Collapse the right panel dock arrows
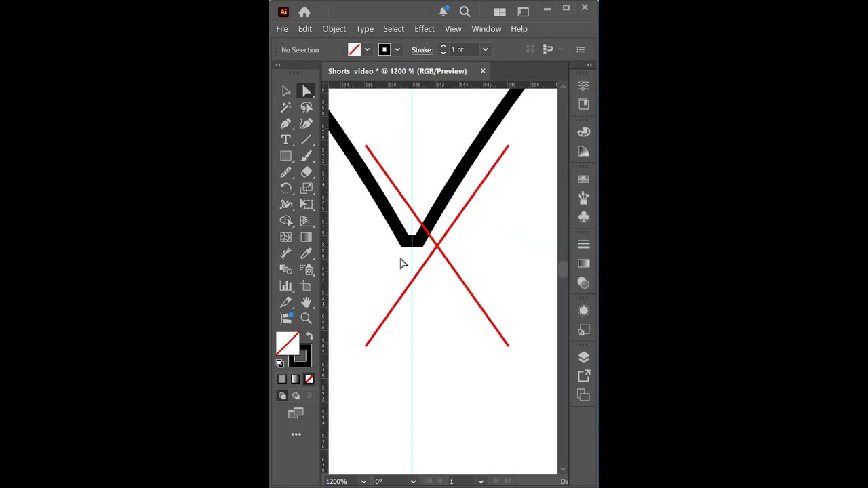 click(589, 65)
